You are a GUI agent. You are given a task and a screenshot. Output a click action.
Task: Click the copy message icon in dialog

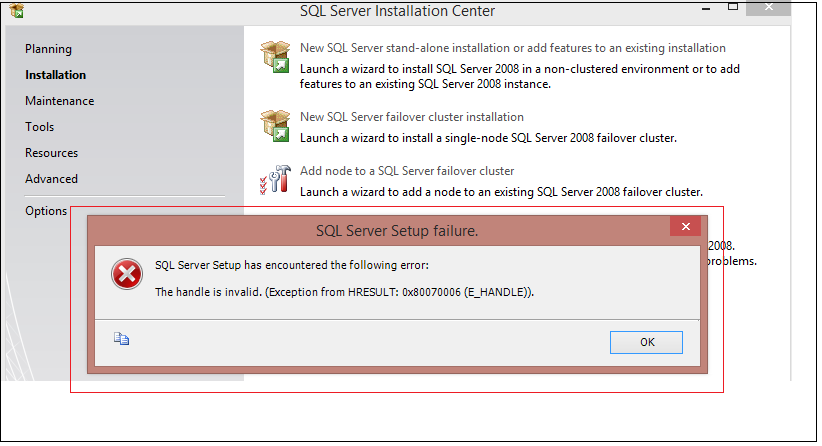(x=122, y=339)
